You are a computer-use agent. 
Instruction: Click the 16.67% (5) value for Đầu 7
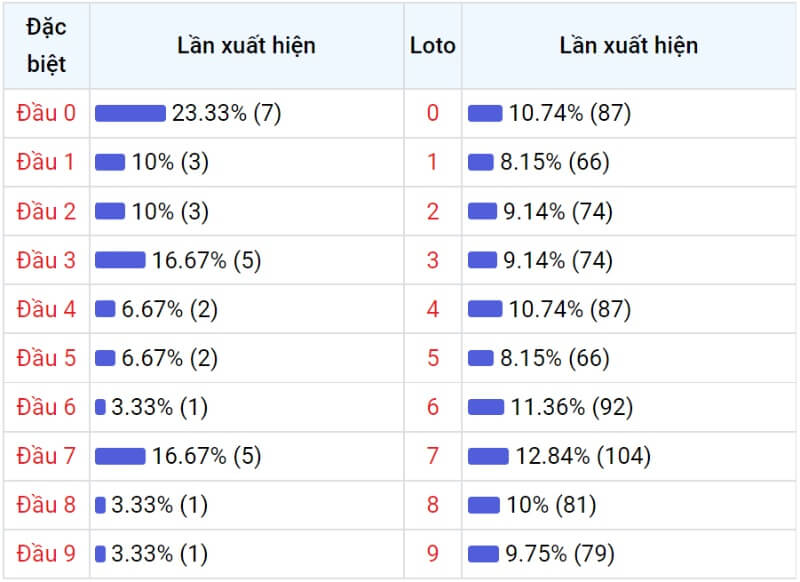tap(207, 456)
